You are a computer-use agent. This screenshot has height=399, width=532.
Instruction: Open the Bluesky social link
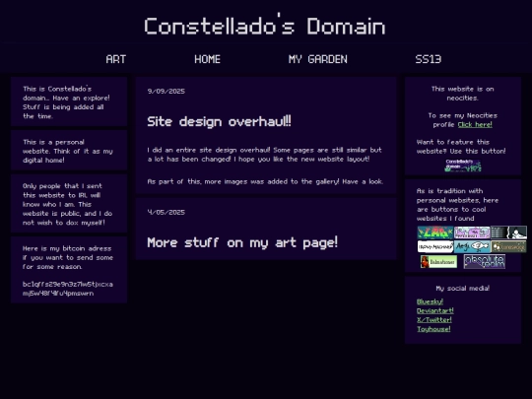(x=430, y=301)
